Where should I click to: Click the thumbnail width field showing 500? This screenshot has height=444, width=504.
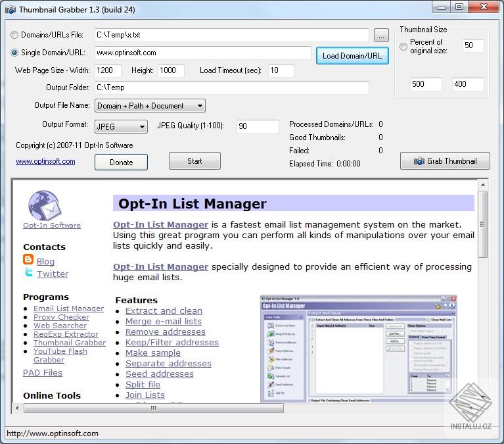coord(426,84)
